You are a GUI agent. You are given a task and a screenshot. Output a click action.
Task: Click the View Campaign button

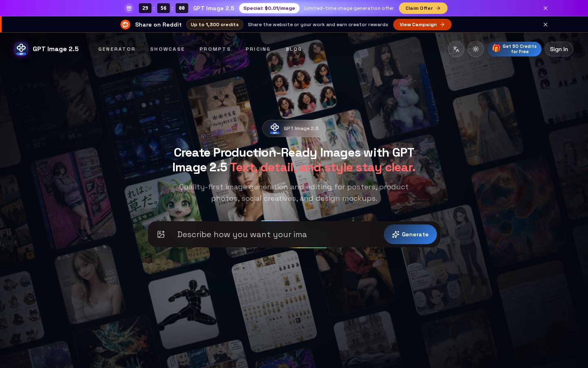coord(422,25)
